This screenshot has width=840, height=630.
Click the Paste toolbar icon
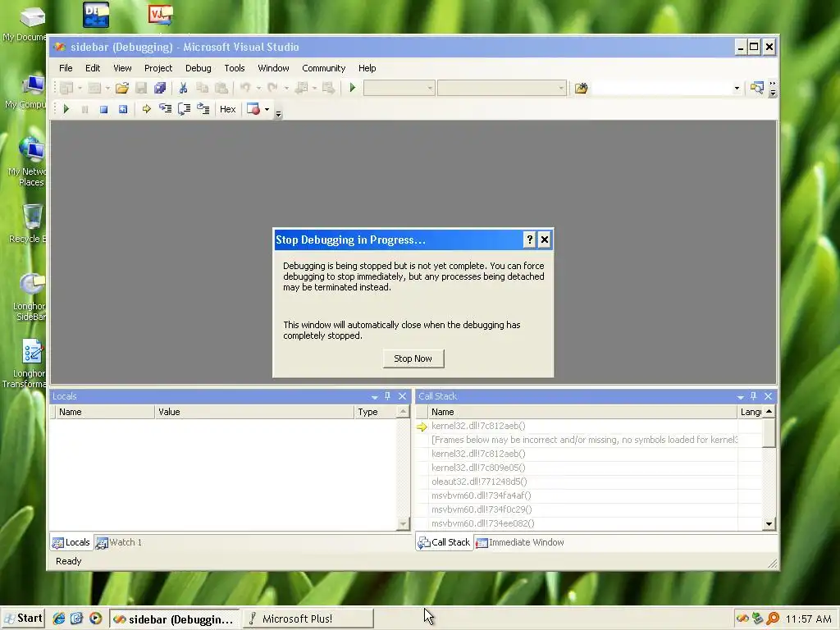221,88
